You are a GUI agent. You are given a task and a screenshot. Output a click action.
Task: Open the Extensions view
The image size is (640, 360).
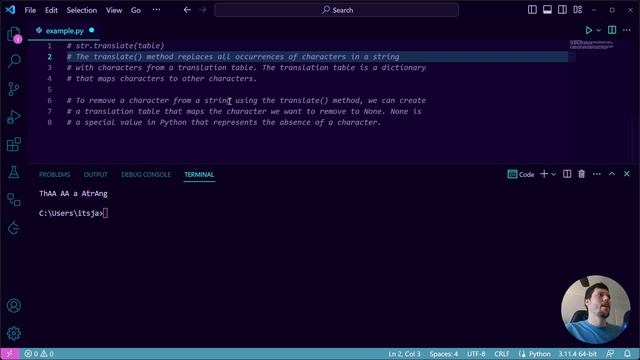pos(13,144)
